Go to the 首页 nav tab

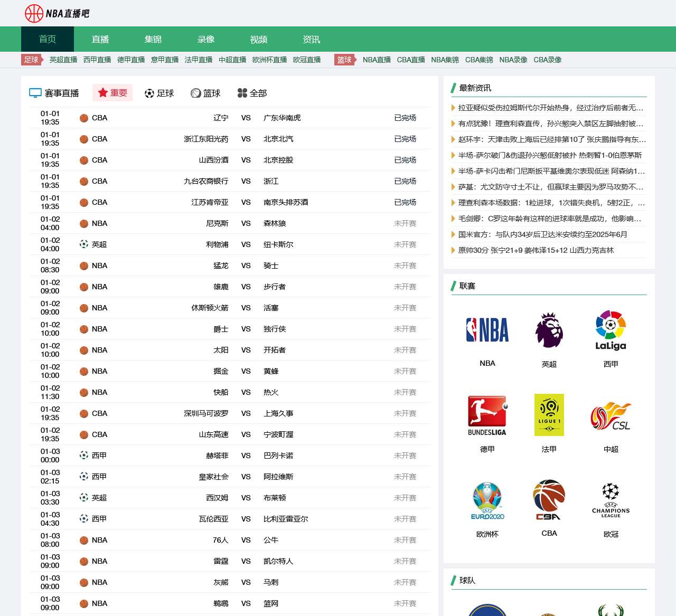click(x=48, y=39)
